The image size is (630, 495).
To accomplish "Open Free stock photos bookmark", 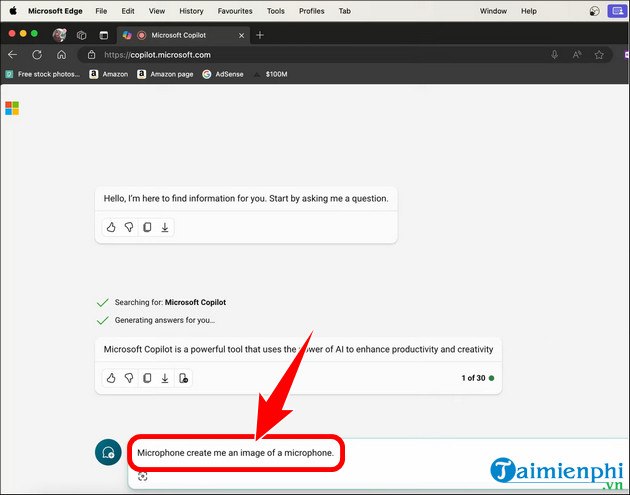I will click(x=43, y=74).
